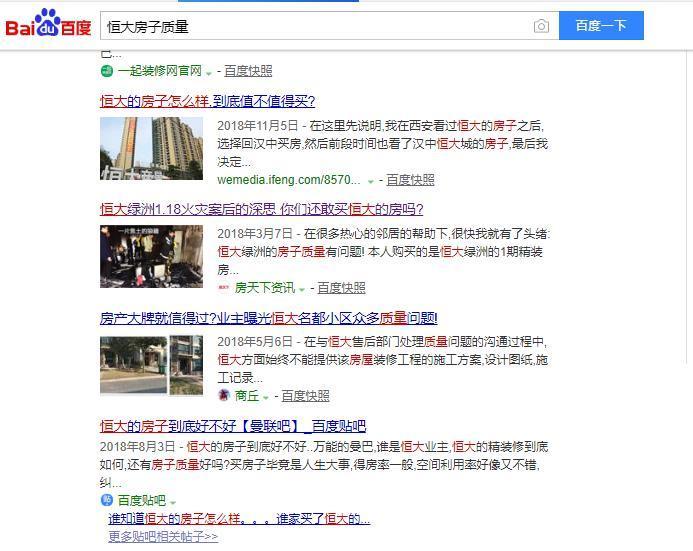Open 百度快照 beside wemedia.ifeng.com
This screenshot has width=693, height=551.
(x=410, y=180)
